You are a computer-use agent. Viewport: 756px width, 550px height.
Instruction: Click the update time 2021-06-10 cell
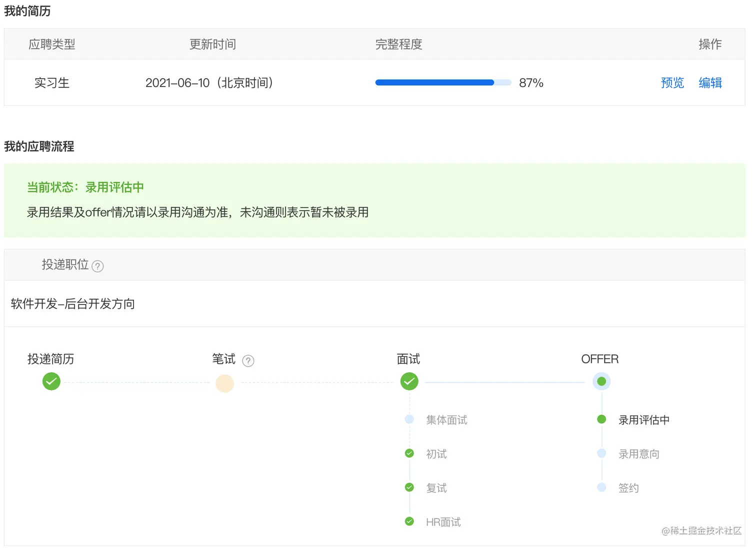click(x=209, y=83)
